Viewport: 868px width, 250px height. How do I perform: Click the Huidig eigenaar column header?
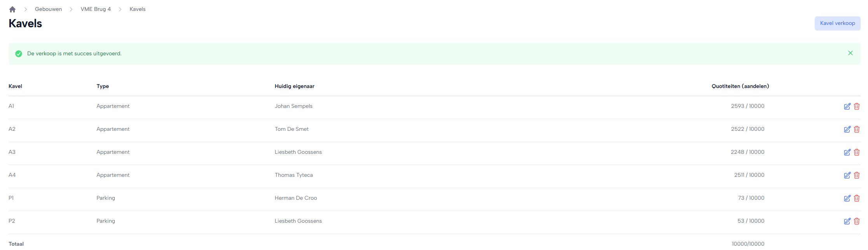294,86
